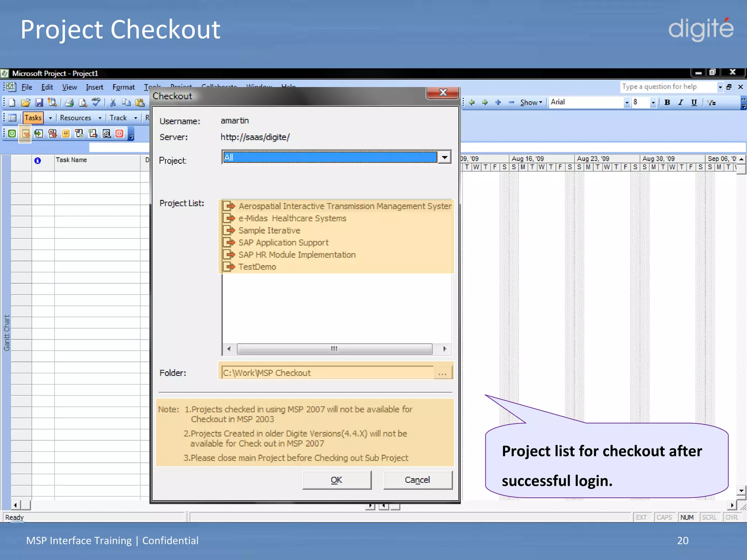Click the first hierarchy diagram icon
Viewport: 747px width, 560px height.
coord(79,133)
